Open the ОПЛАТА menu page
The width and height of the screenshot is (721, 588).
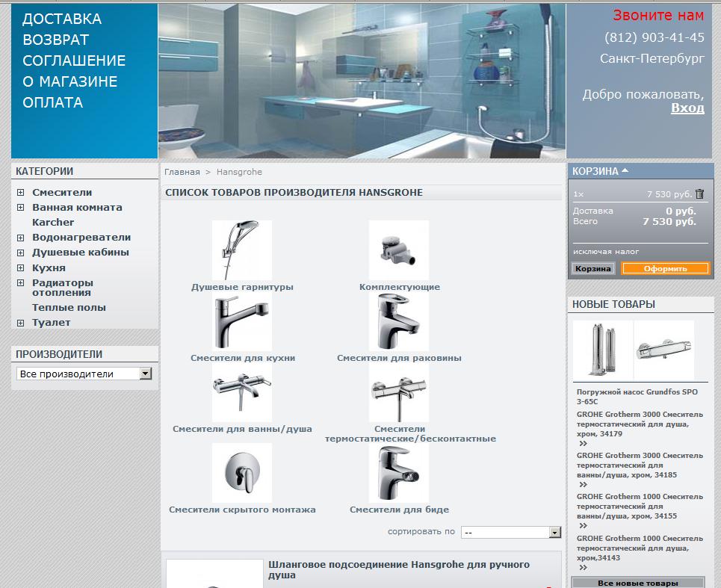click(53, 102)
